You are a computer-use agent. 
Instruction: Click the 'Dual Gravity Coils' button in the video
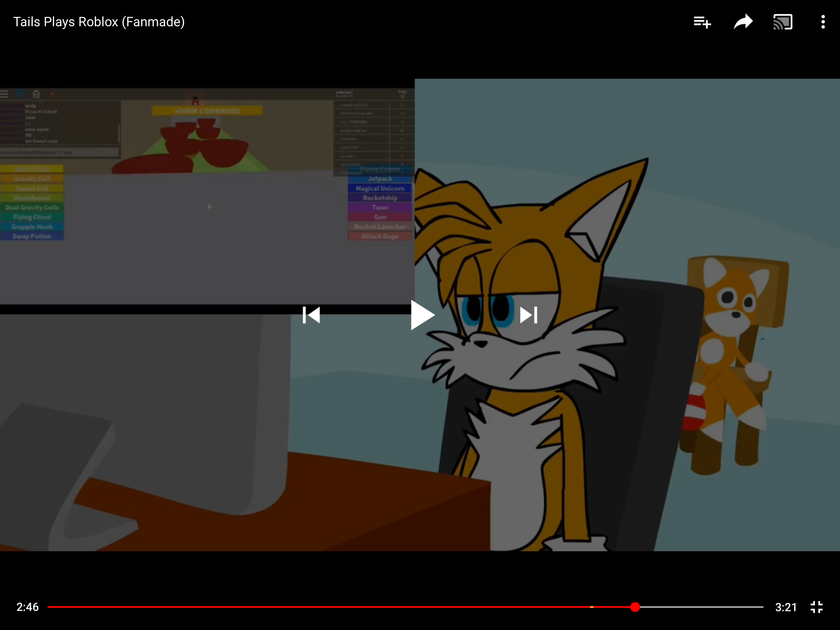pyautogui.click(x=32, y=208)
